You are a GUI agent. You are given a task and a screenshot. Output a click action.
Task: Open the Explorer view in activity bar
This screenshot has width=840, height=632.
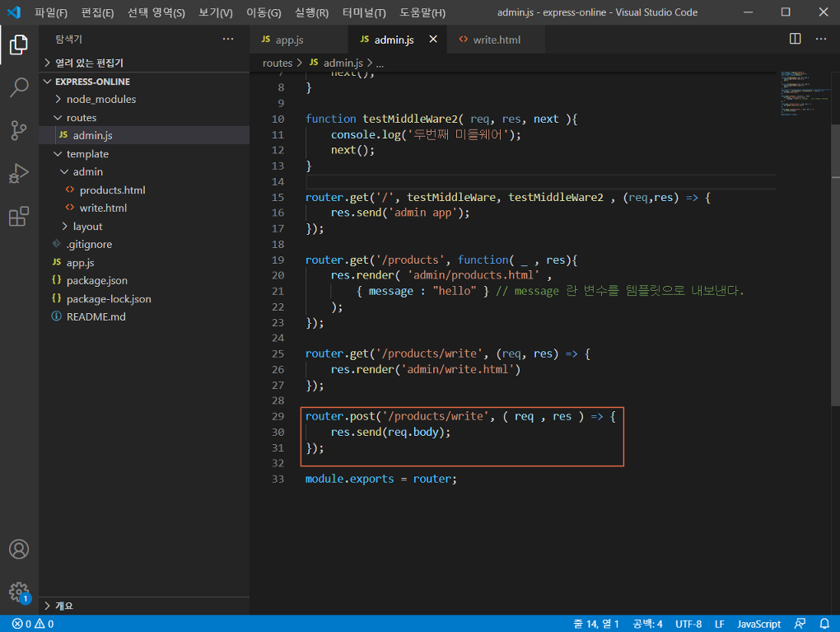tap(19, 44)
